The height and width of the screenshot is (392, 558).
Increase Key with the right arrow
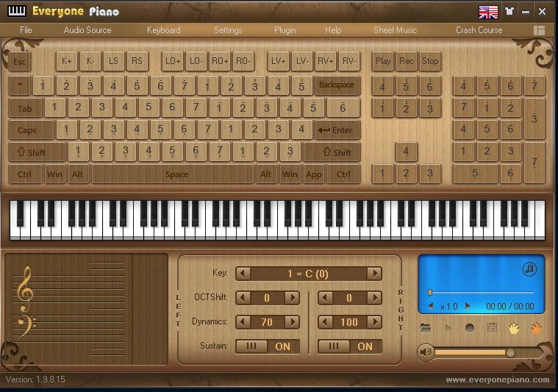click(x=374, y=274)
